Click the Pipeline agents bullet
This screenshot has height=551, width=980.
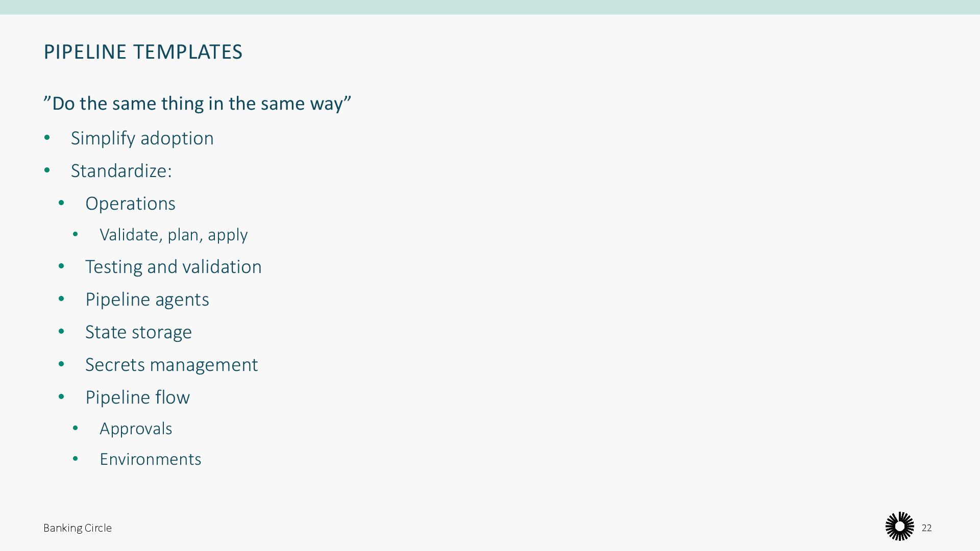pyautogui.click(x=147, y=299)
